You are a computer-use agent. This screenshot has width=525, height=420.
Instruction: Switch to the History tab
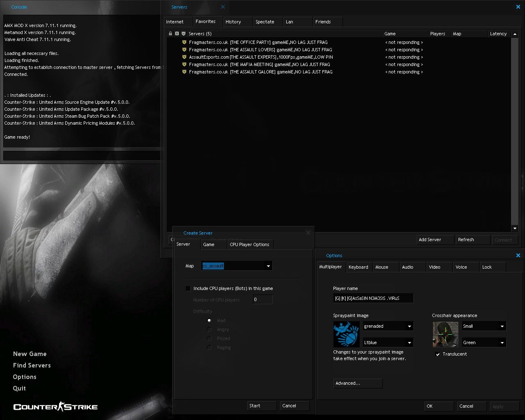[x=237, y=22]
